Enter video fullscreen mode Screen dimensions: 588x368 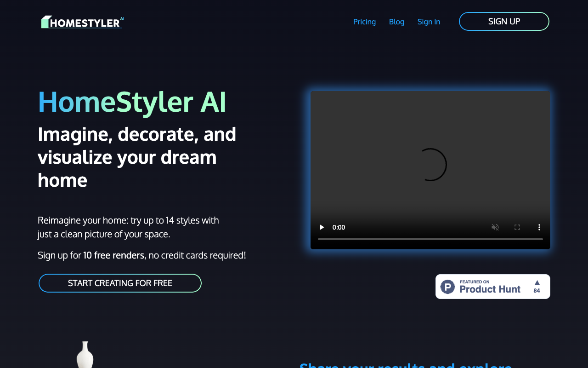[517, 227]
